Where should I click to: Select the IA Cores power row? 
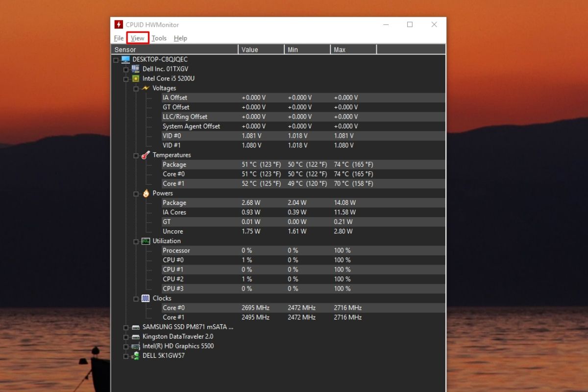(x=303, y=212)
